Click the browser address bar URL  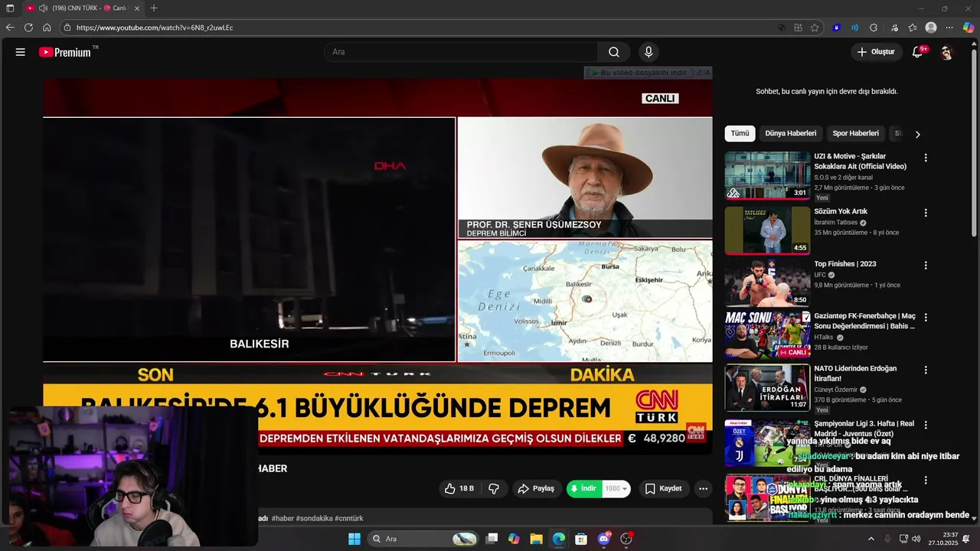tap(155, 28)
